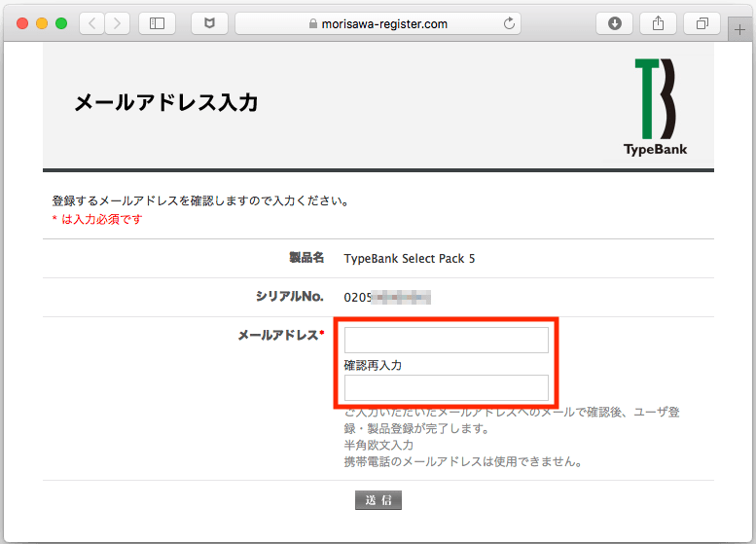Click the green zoom window button

(x=61, y=23)
